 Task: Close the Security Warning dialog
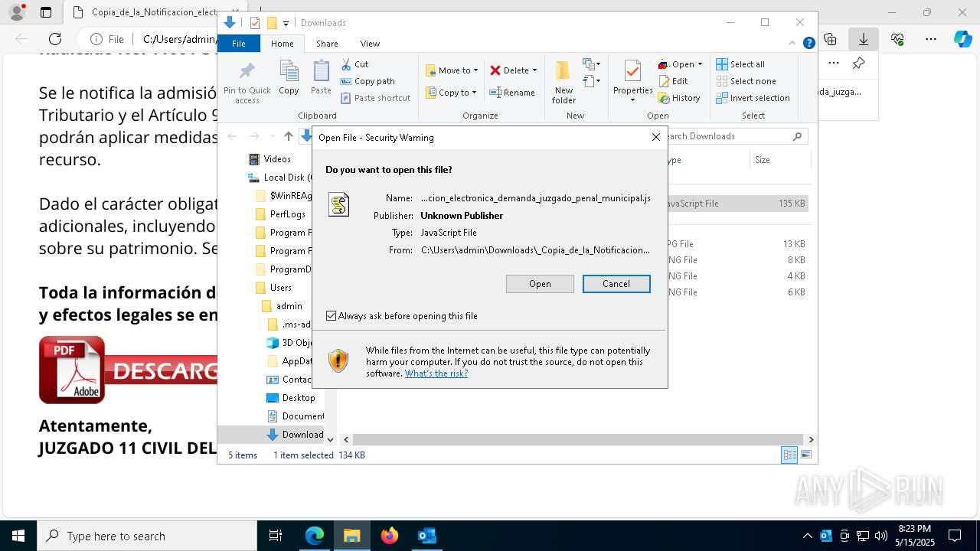point(656,137)
